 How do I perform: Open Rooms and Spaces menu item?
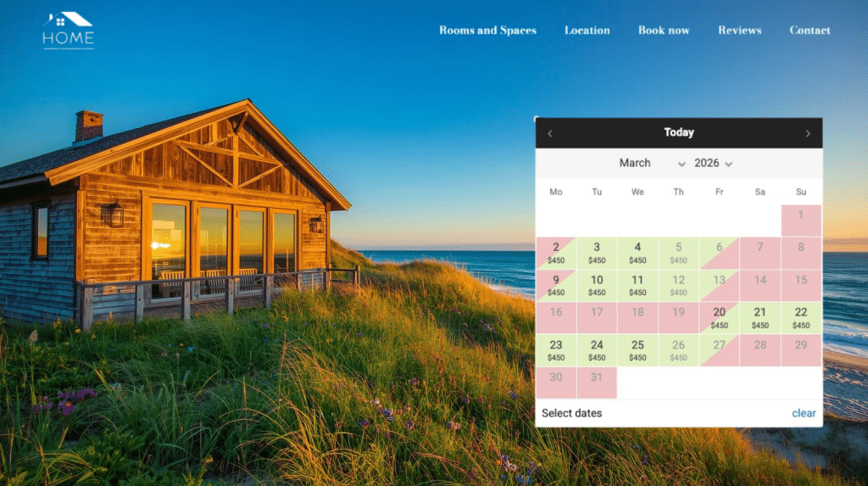pyautogui.click(x=487, y=31)
